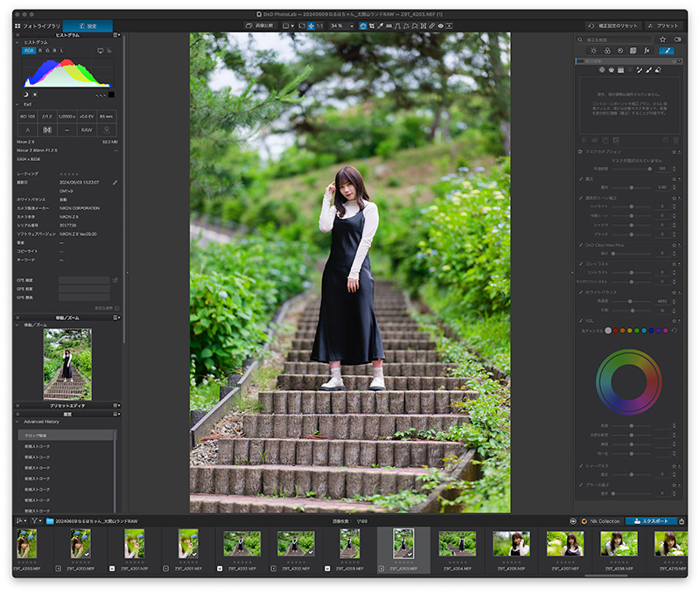
Task: Select the magenta HSL channel swatch
Action: [x=666, y=331]
